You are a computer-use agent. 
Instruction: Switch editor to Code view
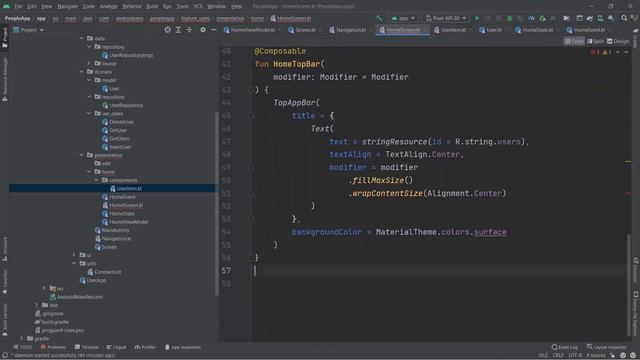574,41
